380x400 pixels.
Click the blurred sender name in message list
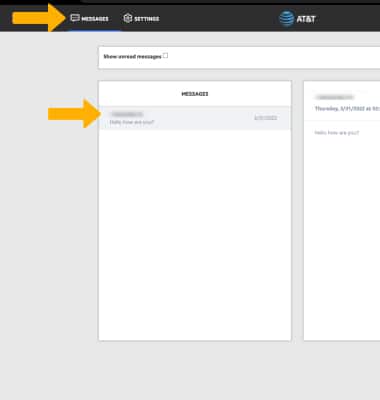(x=127, y=114)
